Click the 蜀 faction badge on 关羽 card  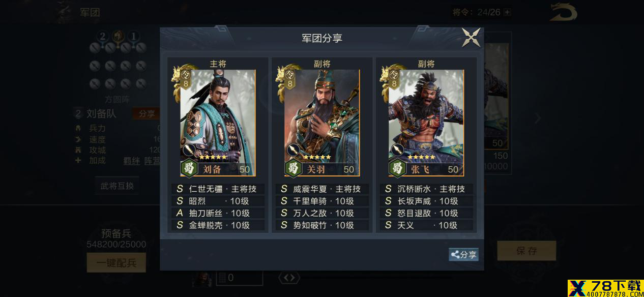pos(294,168)
